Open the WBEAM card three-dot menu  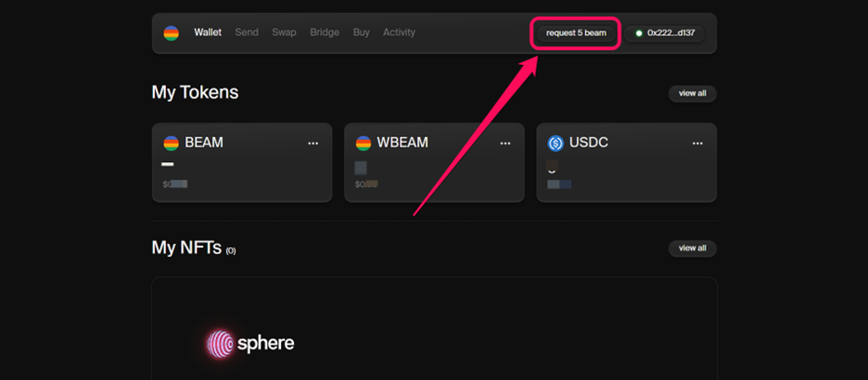pos(505,144)
